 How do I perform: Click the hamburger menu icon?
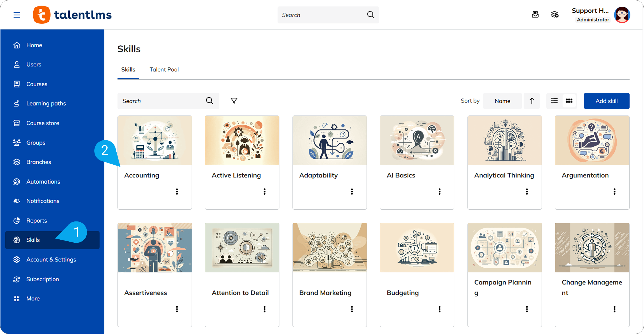click(17, 15)
